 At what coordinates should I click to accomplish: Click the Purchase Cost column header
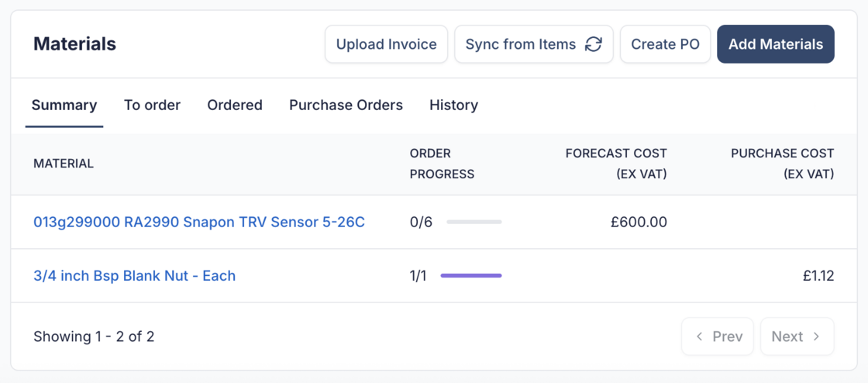782,164
